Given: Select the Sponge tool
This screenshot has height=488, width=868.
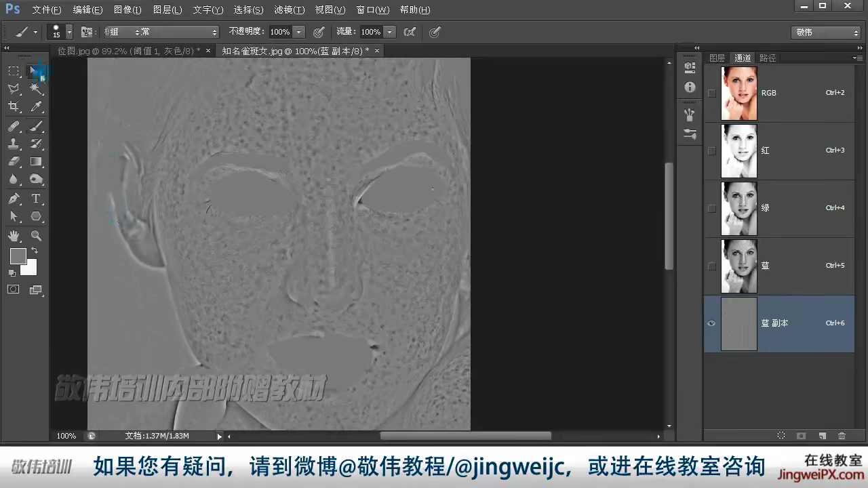Looking at the screenshot, I should [x=36, y=180].
